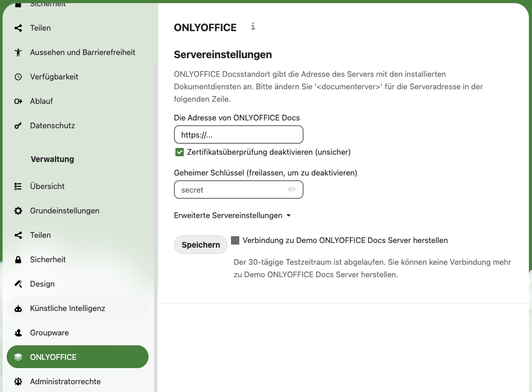Click the accessibility figure icon beside Aussehen und Barrierefreiheit
The image size is (532, 392).
pyautogui.click(x=18, y=52)
